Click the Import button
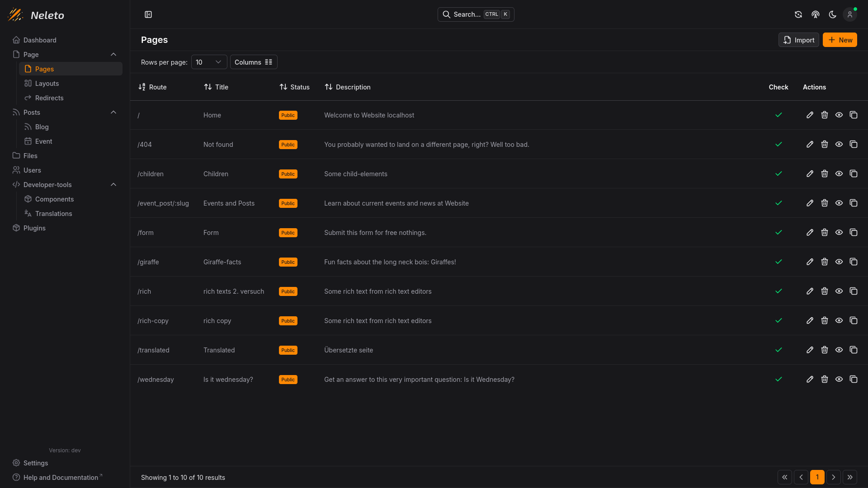This screenshot has width=868, height=488. [798, 40]
